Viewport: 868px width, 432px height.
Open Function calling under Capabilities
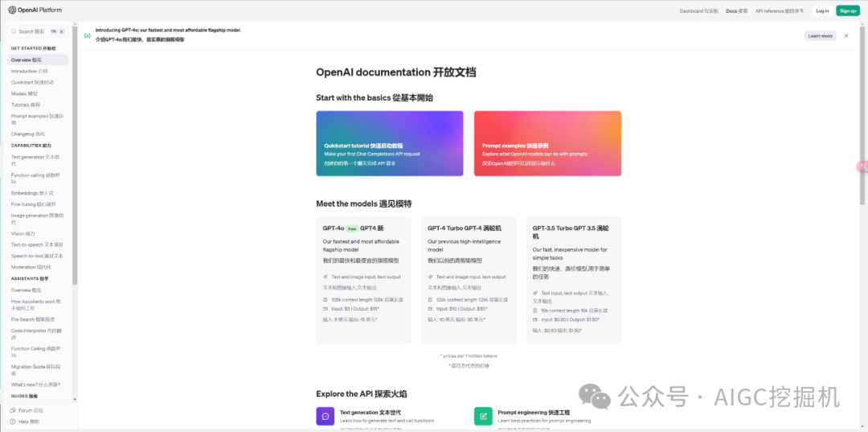(35, 179)
